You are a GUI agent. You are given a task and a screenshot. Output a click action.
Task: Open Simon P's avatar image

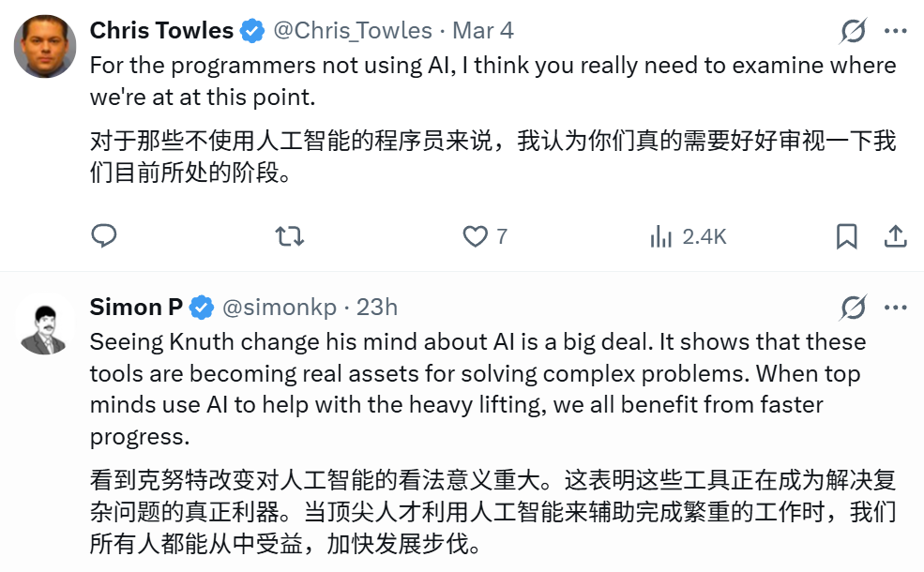(45, 324)
